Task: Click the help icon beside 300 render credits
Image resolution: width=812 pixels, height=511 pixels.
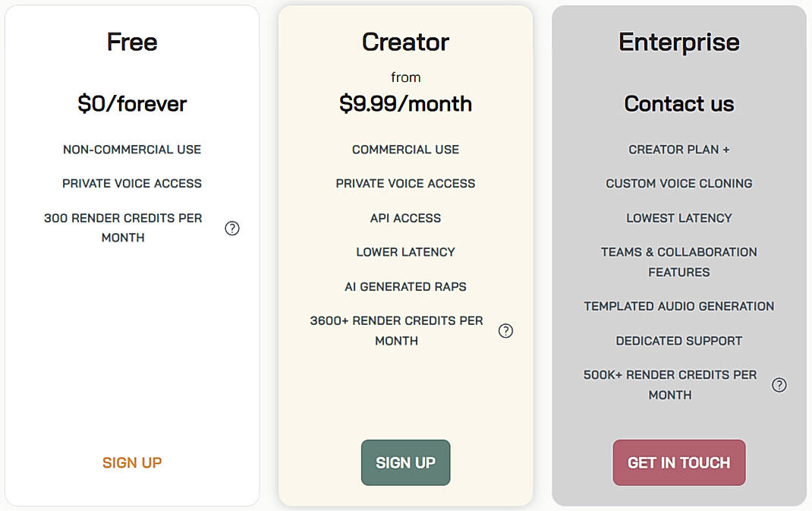Action: coord(232,228)
